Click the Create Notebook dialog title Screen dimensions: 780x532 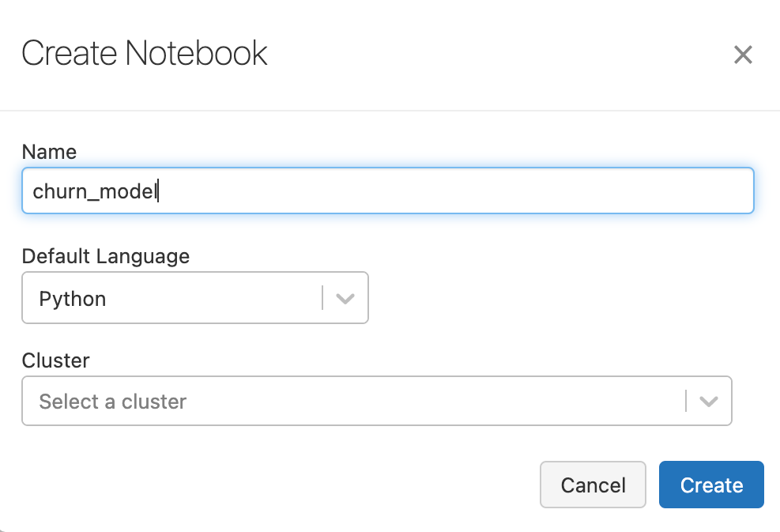pyautogui.click(x=145, y=54)
